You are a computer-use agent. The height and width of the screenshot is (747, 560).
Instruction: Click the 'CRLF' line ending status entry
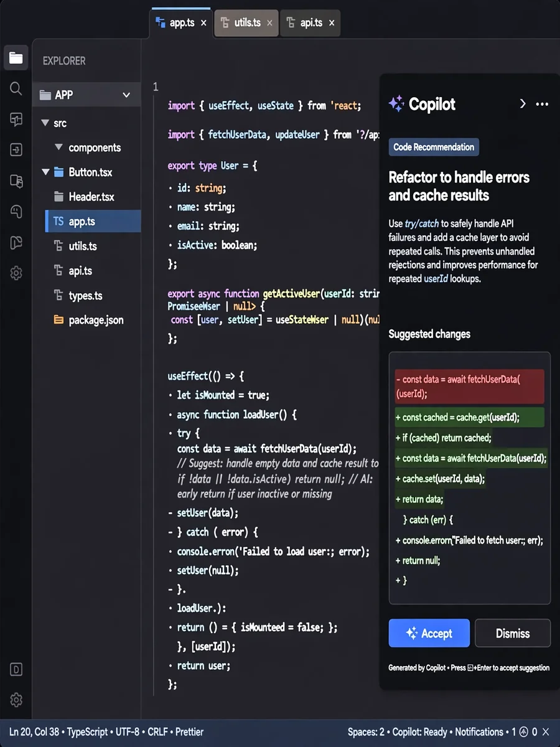pos(158,732)
